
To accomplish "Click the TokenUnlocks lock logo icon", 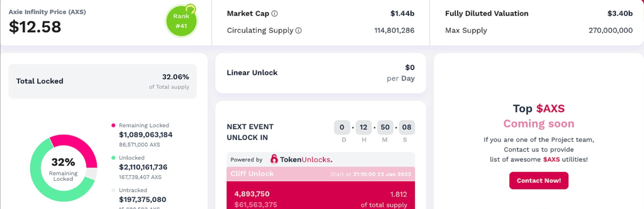I will [x=274, y=159].
